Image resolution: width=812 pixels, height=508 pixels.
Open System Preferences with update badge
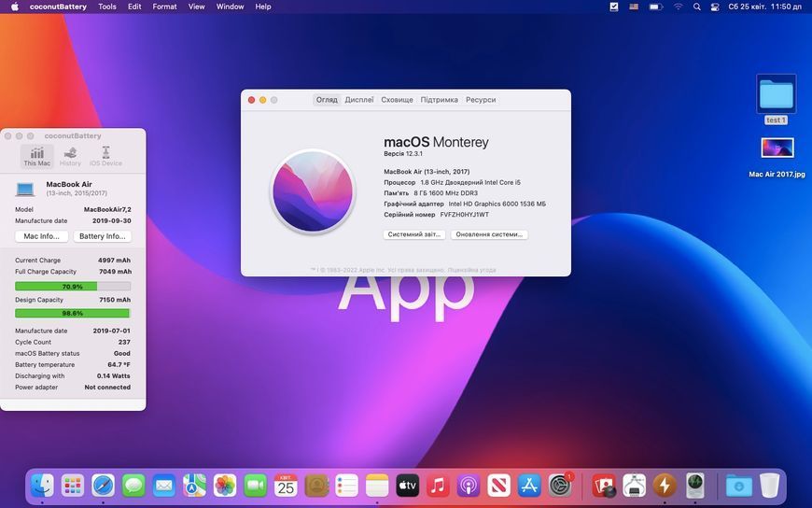(560, 486)
